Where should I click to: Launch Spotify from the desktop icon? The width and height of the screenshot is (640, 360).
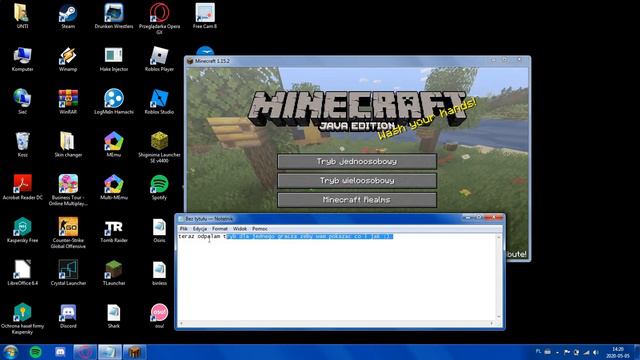[159, 187]
